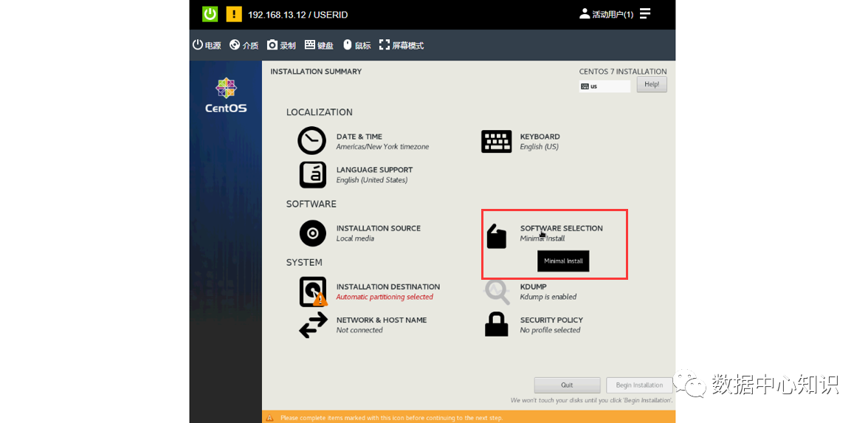
Task: Click the "English (US)" keyboard text
Action: (x=539, y=148)
